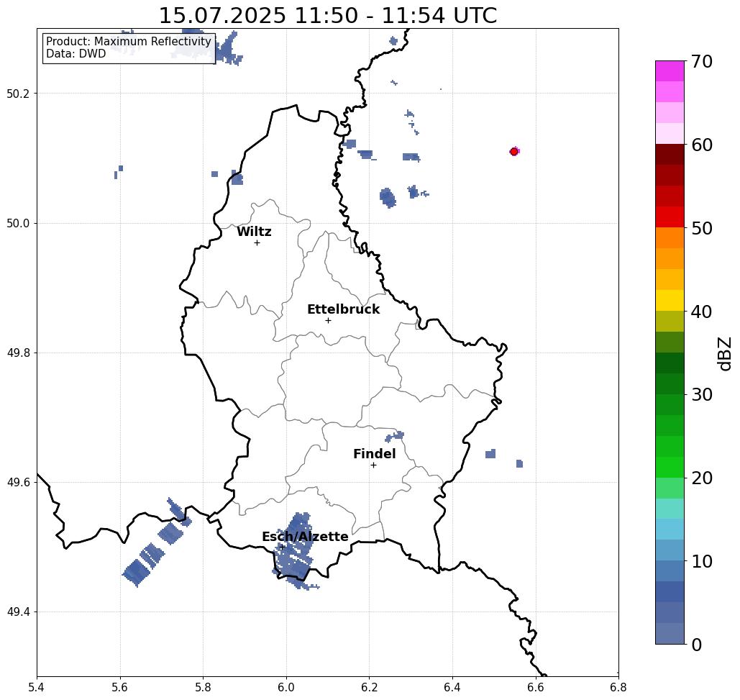Viewport: 740px width, 700px height.
Task: Click the cross marker below Wiltz
Action: tap(257, 242)
